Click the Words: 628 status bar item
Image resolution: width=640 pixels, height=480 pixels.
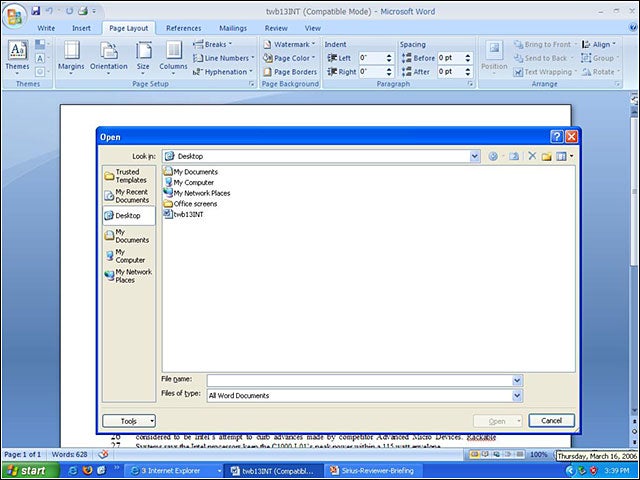coord(69,454)
